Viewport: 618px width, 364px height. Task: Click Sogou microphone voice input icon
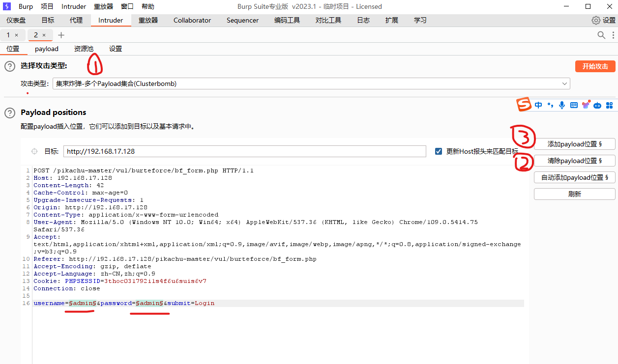(x=562, y=105)
